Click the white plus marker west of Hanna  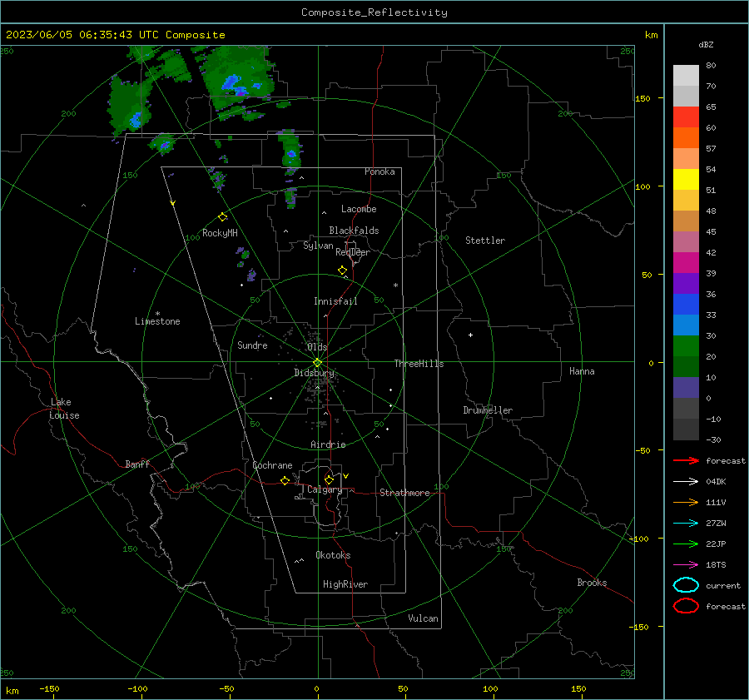470,335
